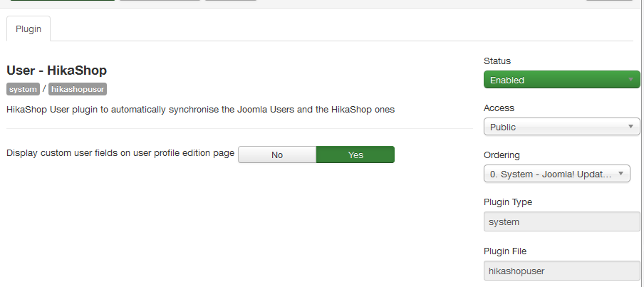644x287 pixels.
Task: Click the Plugin Type label
Action: tap(508, 202)
